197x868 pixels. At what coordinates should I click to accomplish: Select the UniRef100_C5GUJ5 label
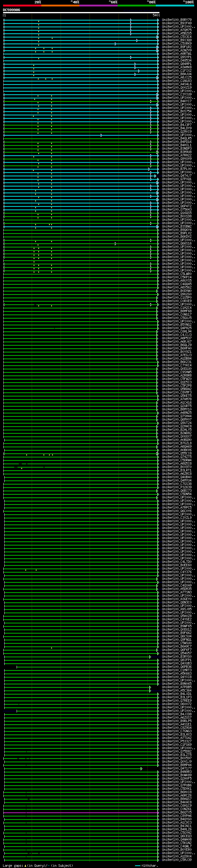coord(177,318)
